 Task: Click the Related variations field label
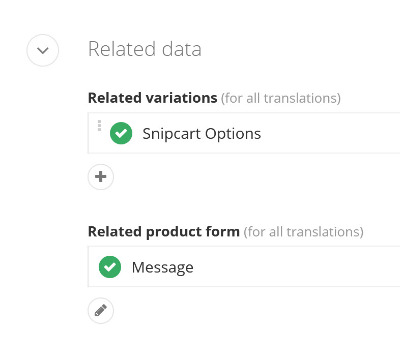point(153,98)
